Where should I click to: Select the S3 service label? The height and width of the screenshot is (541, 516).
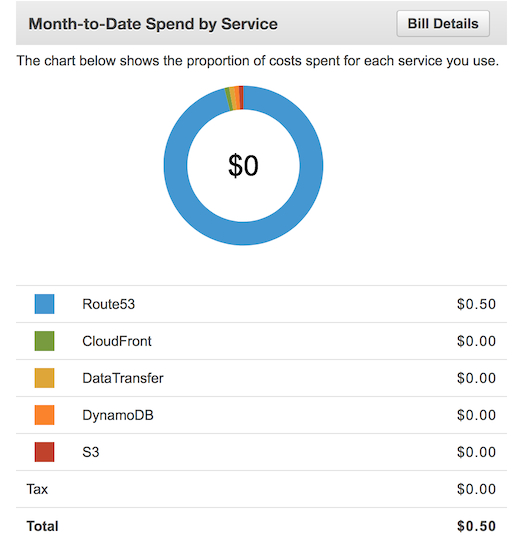(x=90, y=452)
